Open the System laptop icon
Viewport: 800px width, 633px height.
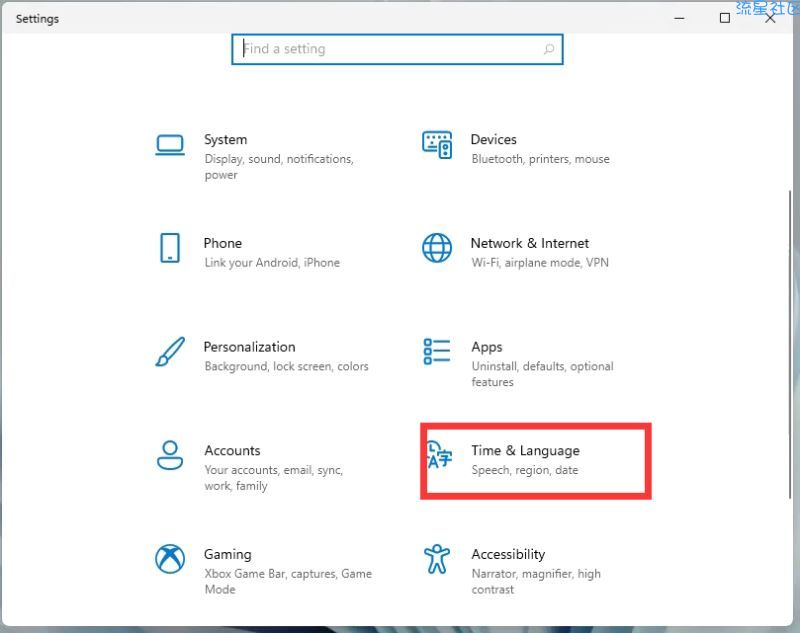coord(170,145)
